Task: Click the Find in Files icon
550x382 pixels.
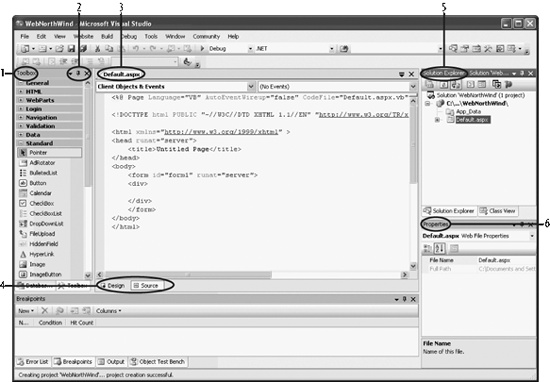Action: (344, 49)
